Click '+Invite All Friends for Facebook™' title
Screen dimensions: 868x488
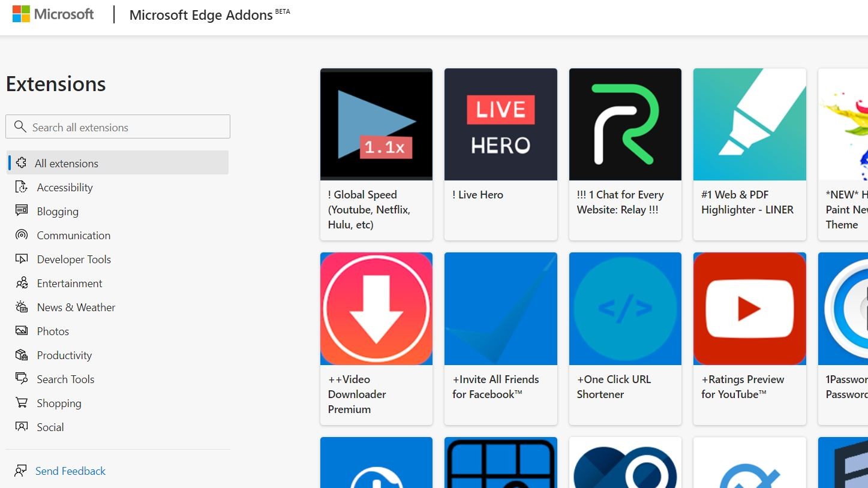[495, 387]
